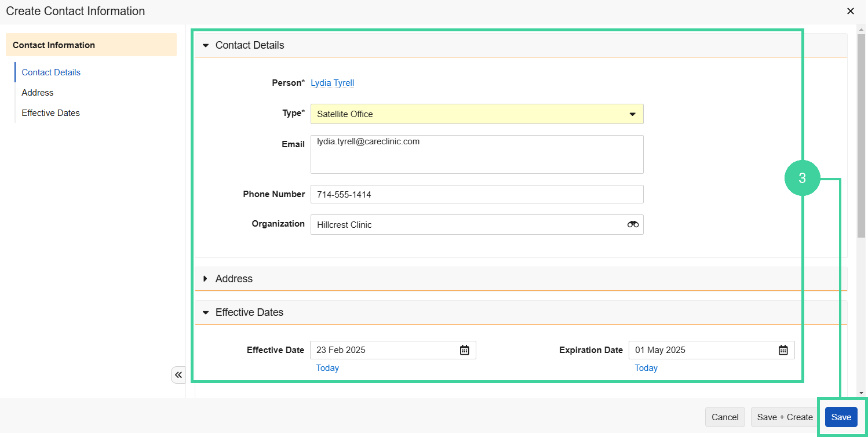
Task: Select the Contact Information sidebar heading
Action: pyautogui.click(x=91, y=45)
